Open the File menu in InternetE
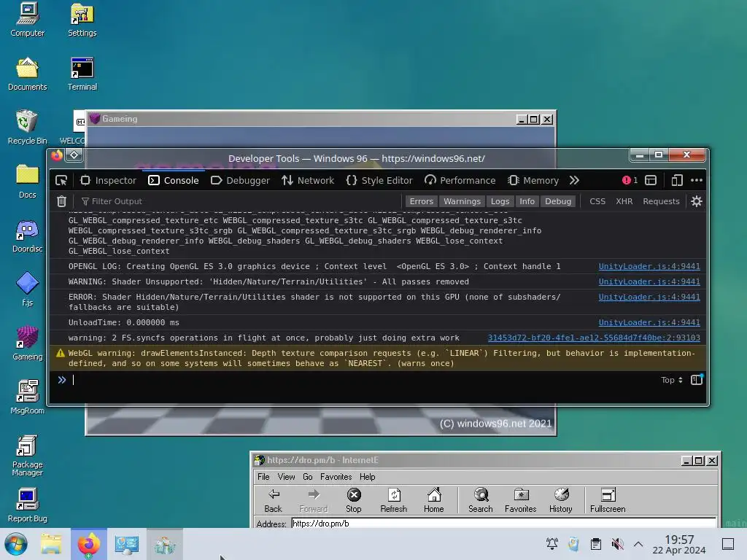747x560 pixels. [263, 477]
